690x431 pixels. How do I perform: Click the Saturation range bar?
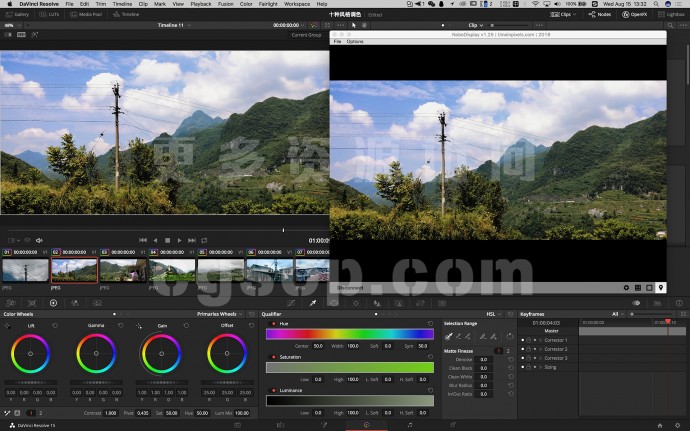point(350,368)
